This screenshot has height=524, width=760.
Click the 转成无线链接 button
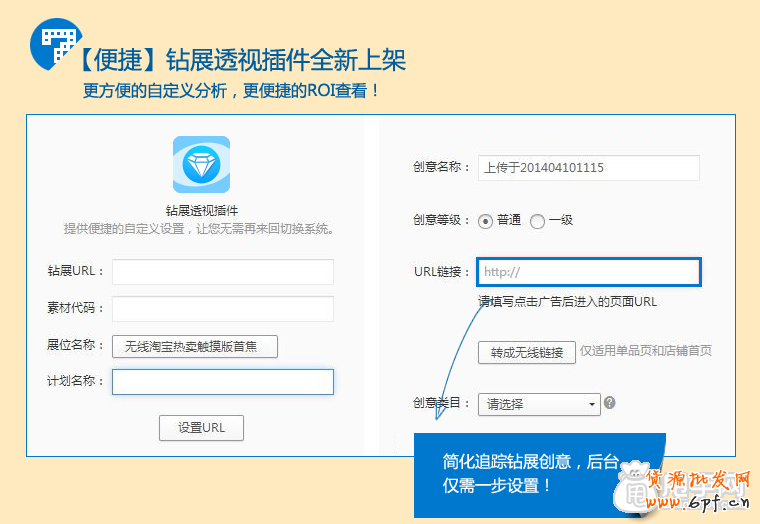tap(527, 352)
